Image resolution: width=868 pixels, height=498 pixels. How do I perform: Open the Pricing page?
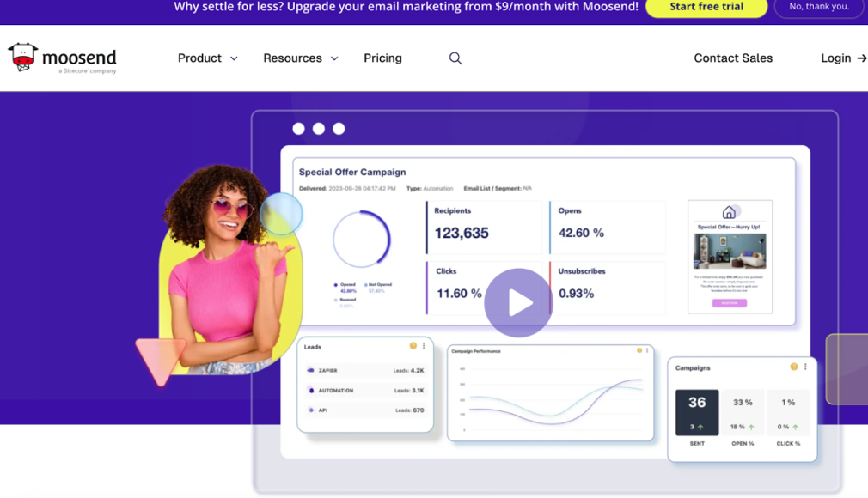382,58
